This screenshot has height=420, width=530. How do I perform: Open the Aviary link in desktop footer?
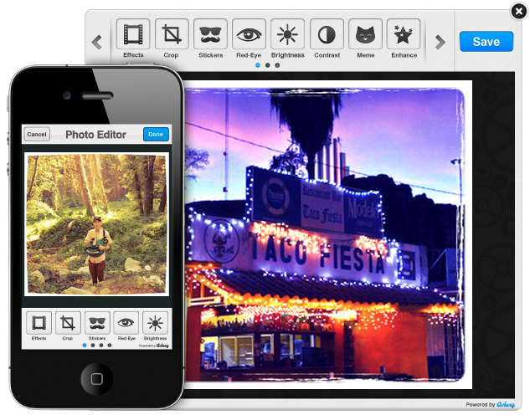506,404
